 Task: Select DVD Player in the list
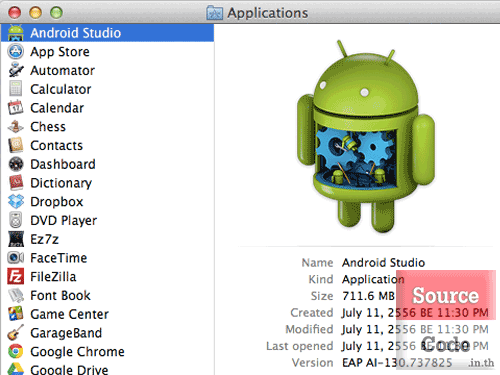(64, 220)
